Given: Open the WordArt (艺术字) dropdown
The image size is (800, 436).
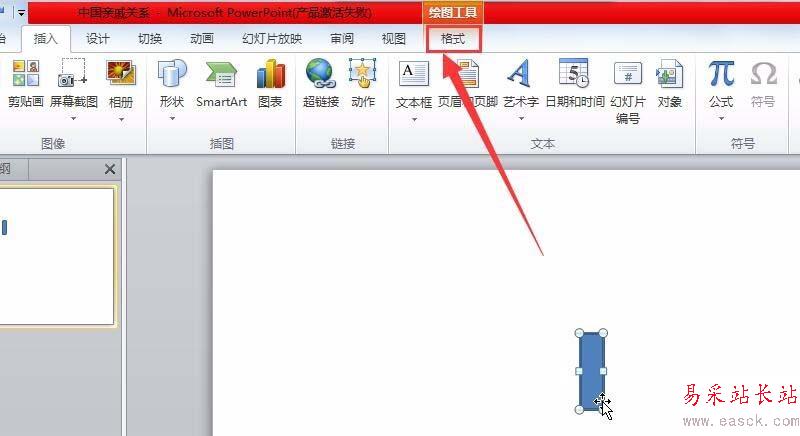Looking at the screenshot, I should click(x=521, y=118).
